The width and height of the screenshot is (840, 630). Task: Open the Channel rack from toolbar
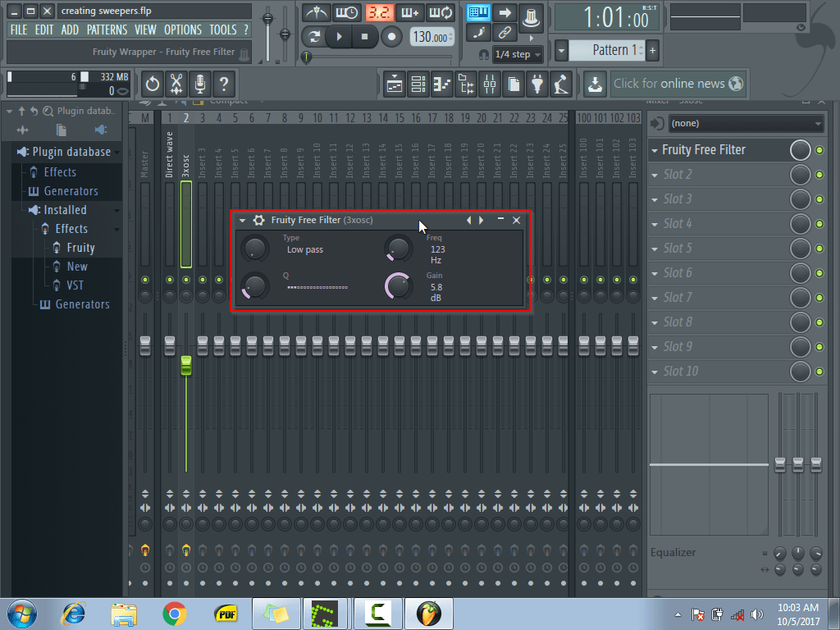point(418,84)
